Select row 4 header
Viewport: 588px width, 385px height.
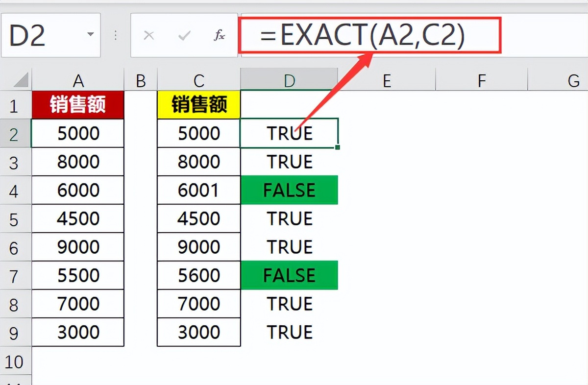point(16,190)
